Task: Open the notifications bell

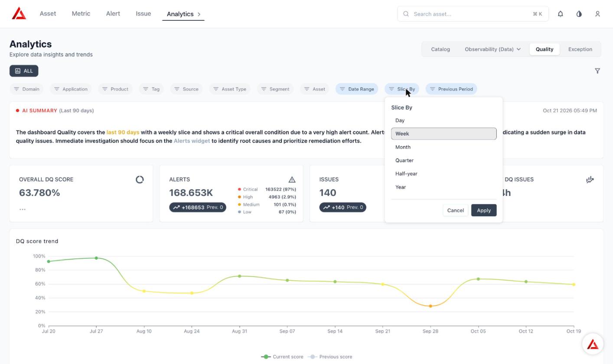Action: click(x=560, y=14)
